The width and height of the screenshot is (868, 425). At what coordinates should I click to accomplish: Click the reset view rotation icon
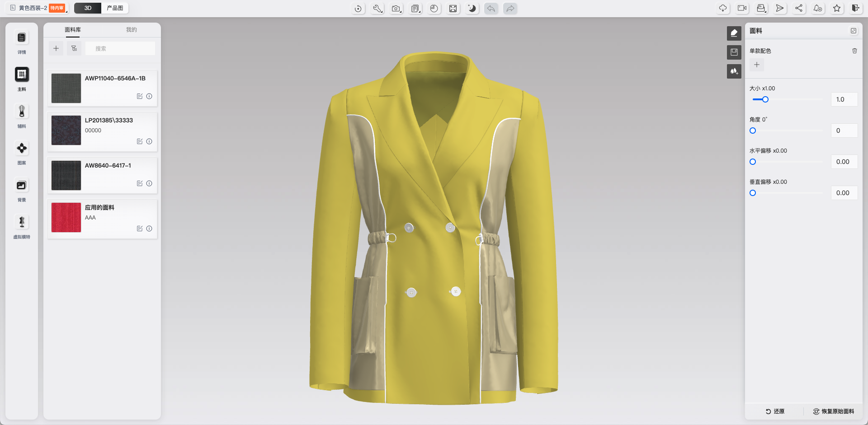[x=358, y=9]
